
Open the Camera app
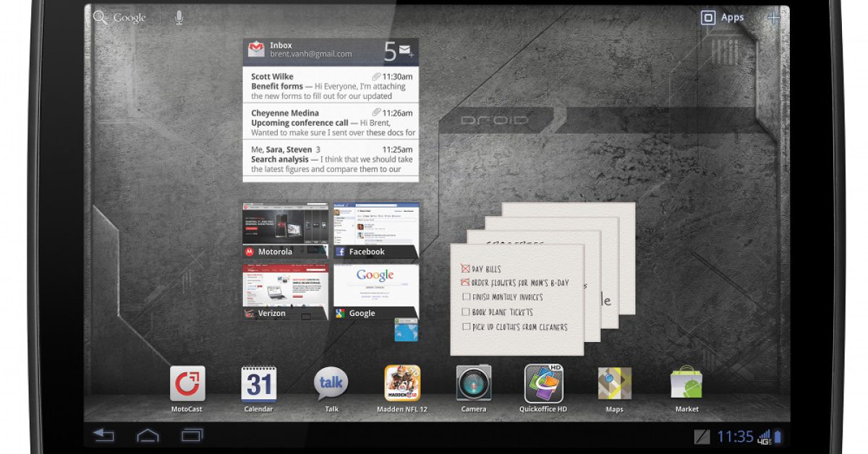pyautogui.click(x=474, y=383)
